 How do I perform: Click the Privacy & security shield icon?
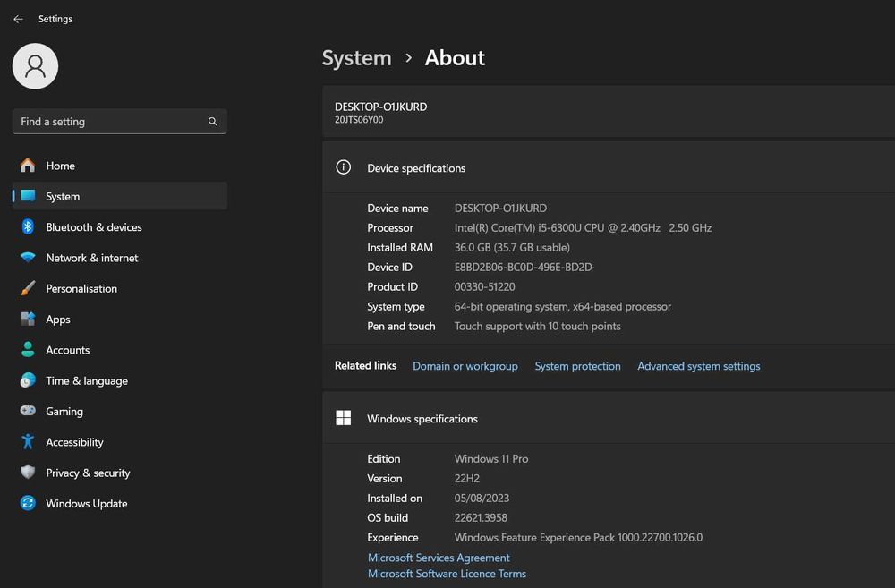click(28, 473)
